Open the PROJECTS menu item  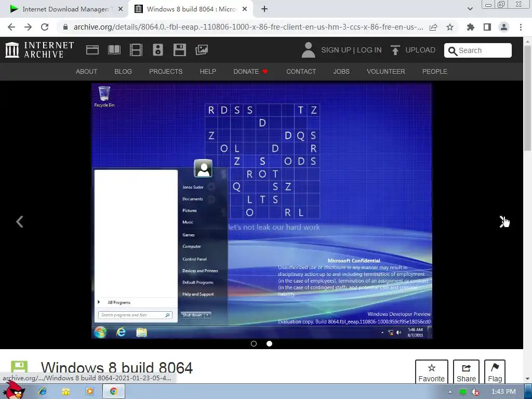[166, 72]
